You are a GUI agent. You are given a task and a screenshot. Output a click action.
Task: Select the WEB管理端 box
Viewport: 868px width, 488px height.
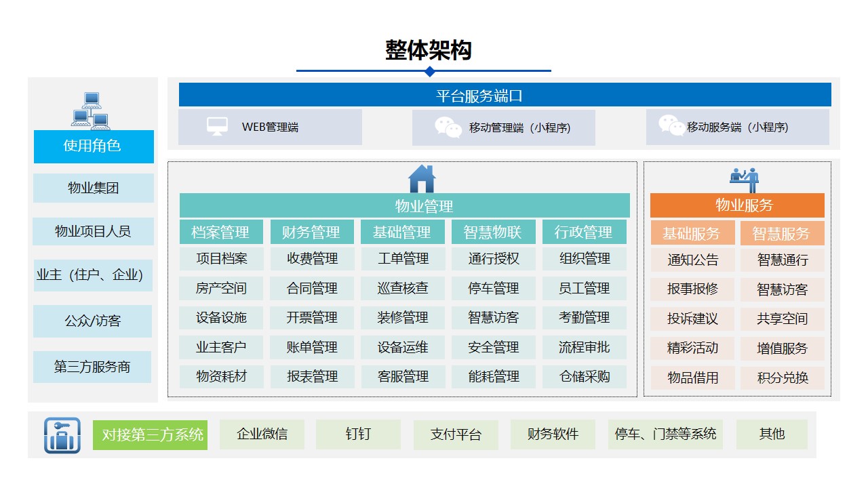pos(270,127)
